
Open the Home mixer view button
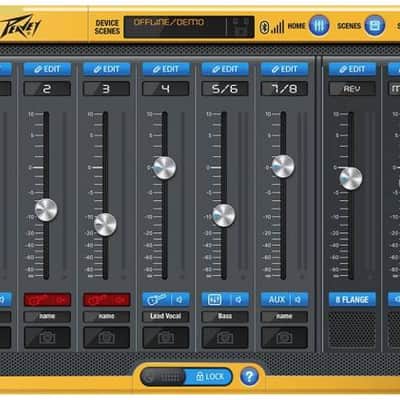[319, 26]
